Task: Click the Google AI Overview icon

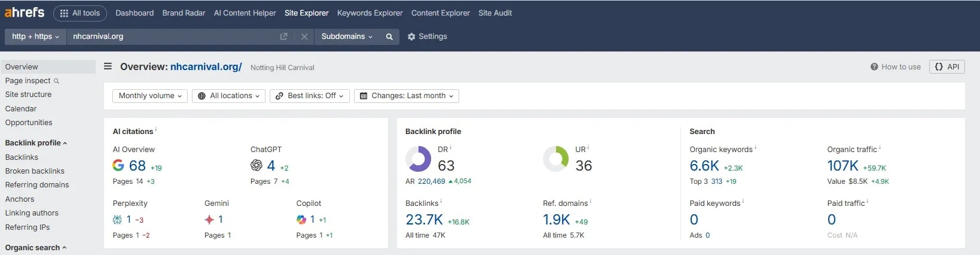Action: coord(118,165)
